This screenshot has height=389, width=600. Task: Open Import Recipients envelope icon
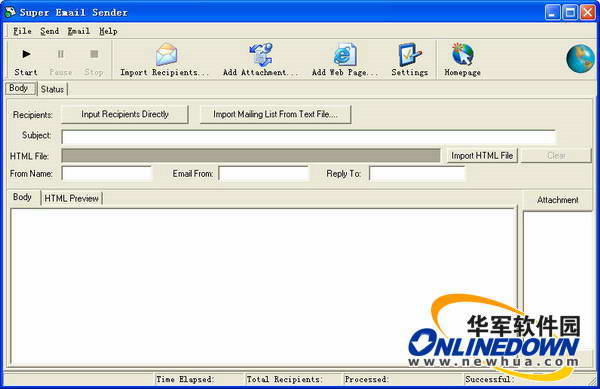click(x=166, y=54)
